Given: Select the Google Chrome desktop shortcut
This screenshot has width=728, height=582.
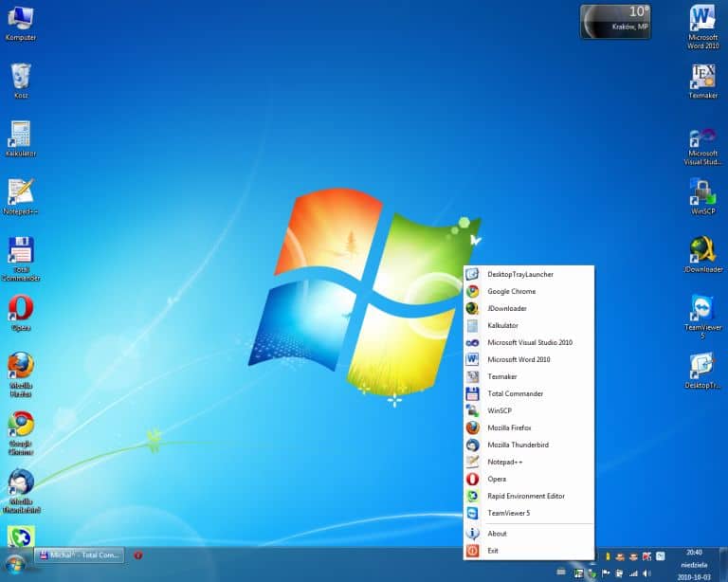Looking at the screenshot, I should click(21, 433).
